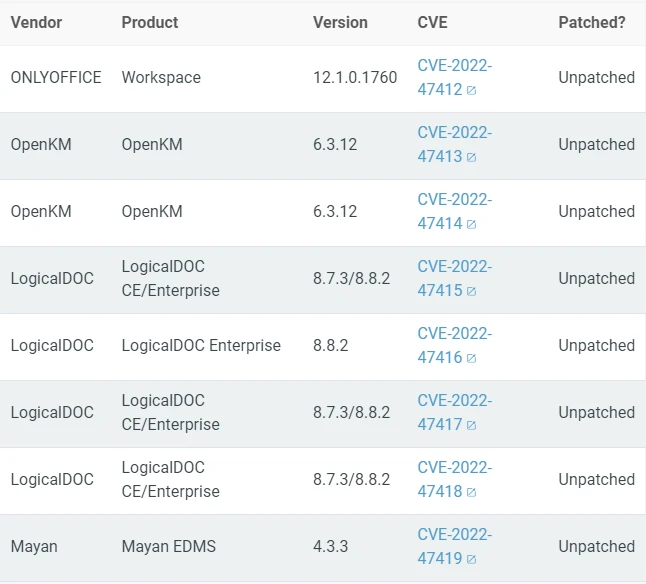The image size is (646, 584).
Task: Click external link icon beside CVE-2022-47418
Action: [471, 492]
